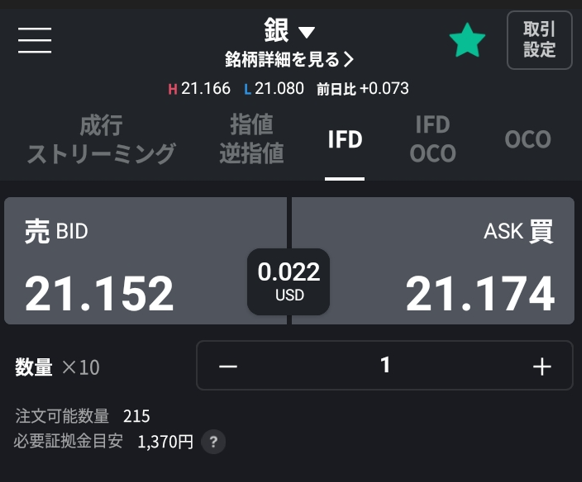Image resolution: width=582 pixels, height=482 pixels.
Task: Click the quantity value field
Action: (385, 365)
